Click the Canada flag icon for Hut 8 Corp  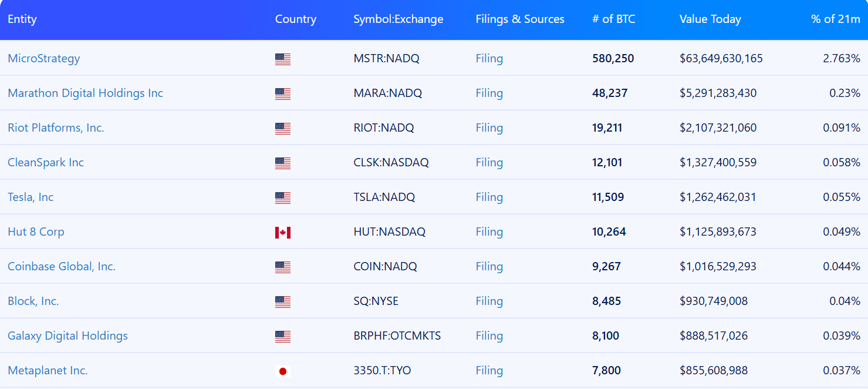pyautogui.click(x=282, y=233)
